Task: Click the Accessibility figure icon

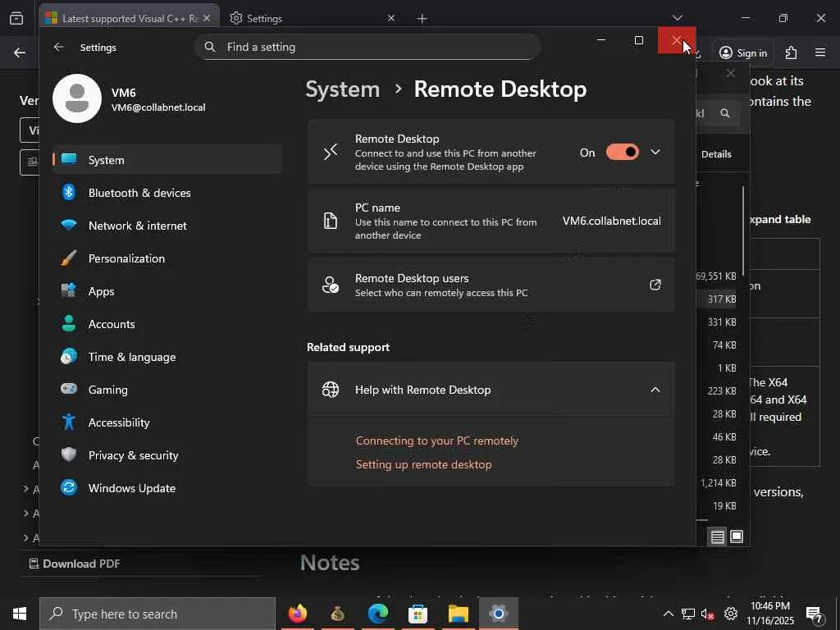Action: pos(70,422)
